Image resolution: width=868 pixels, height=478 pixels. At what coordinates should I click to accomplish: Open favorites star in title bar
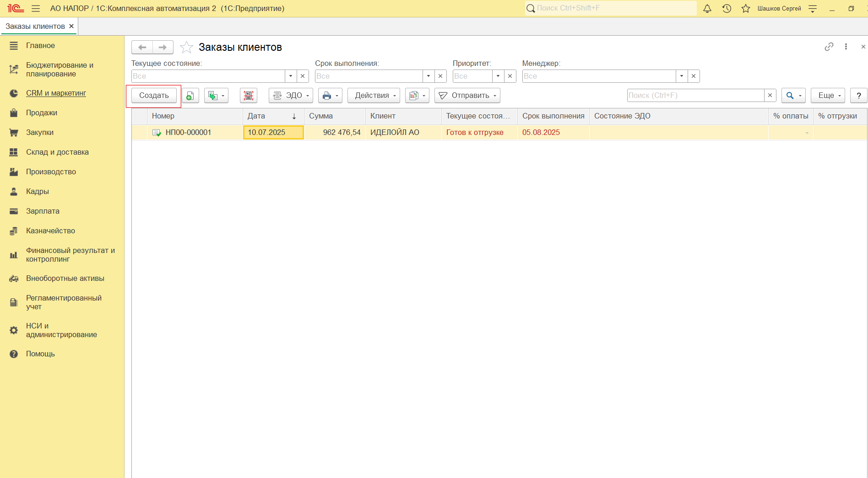coord(746,8)
